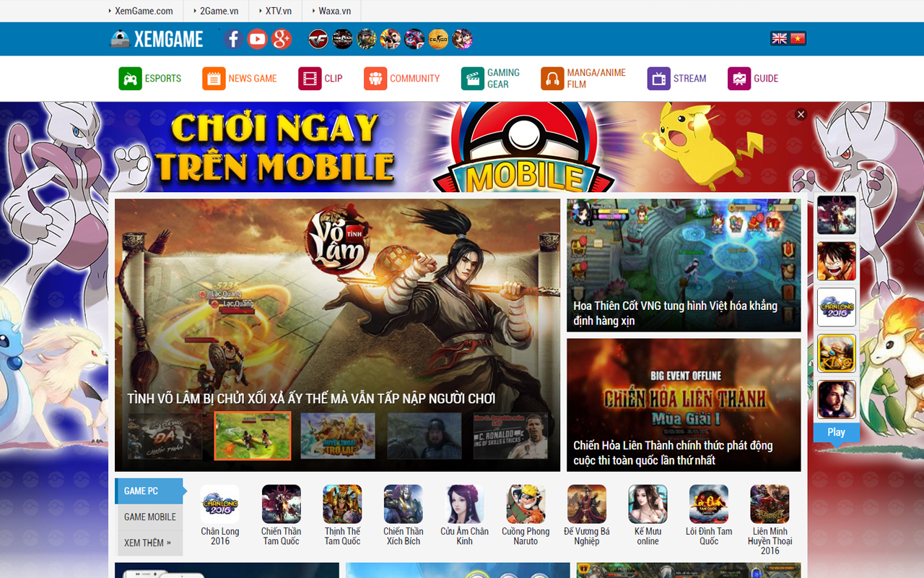
Task: Open Thịnh Thế Tam Quốc game
Action: (x=342, y=515)
